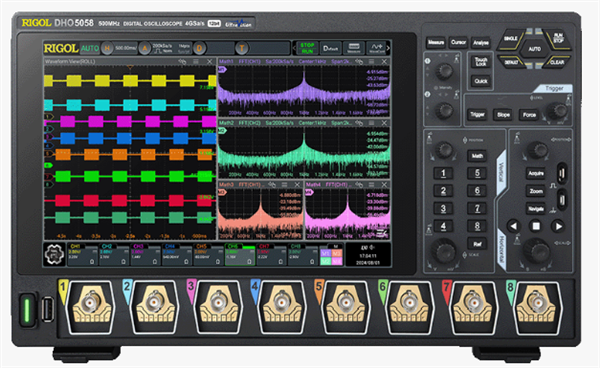Tap the on-screen Default button
600x368 pixels.
coord(330,48)
